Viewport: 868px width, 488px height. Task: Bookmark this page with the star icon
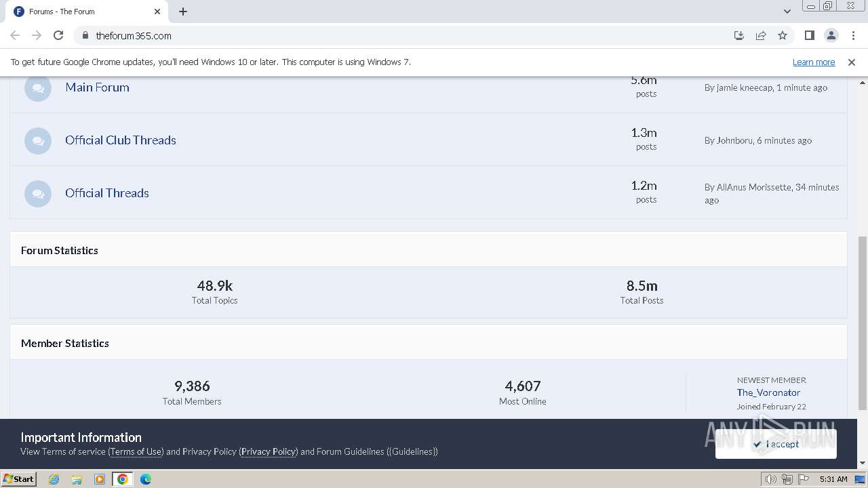tap(783, 35)
